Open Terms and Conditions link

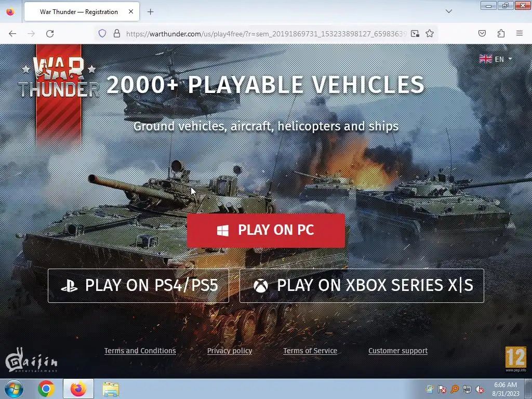(140, 351)
